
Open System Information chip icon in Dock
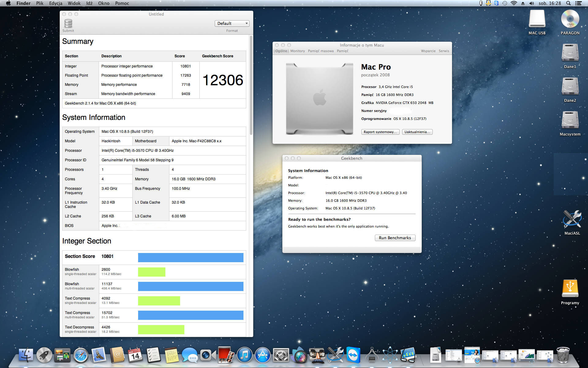click(372, 355)
